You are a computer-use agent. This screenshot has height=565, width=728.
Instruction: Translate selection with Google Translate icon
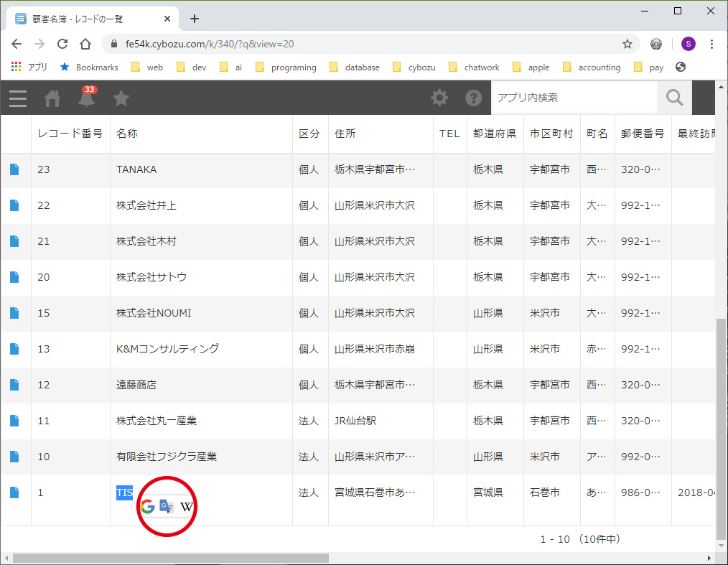[x=167, y=507]
